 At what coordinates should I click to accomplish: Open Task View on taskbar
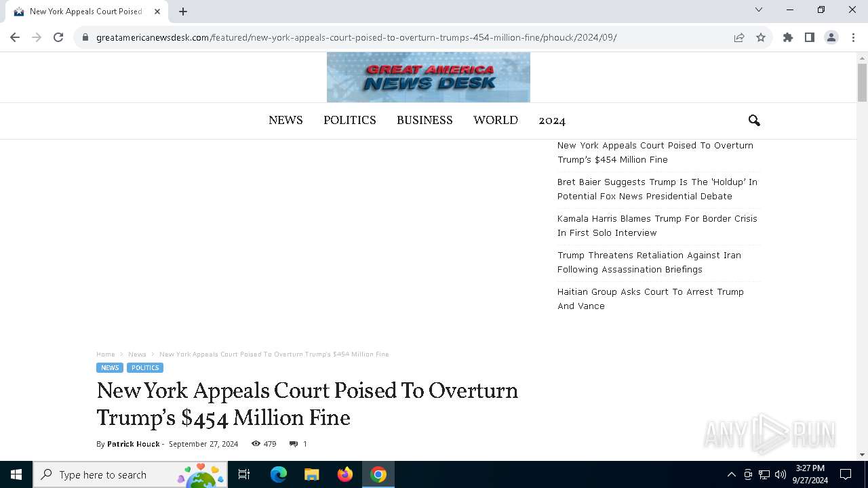tap(244, 474)
